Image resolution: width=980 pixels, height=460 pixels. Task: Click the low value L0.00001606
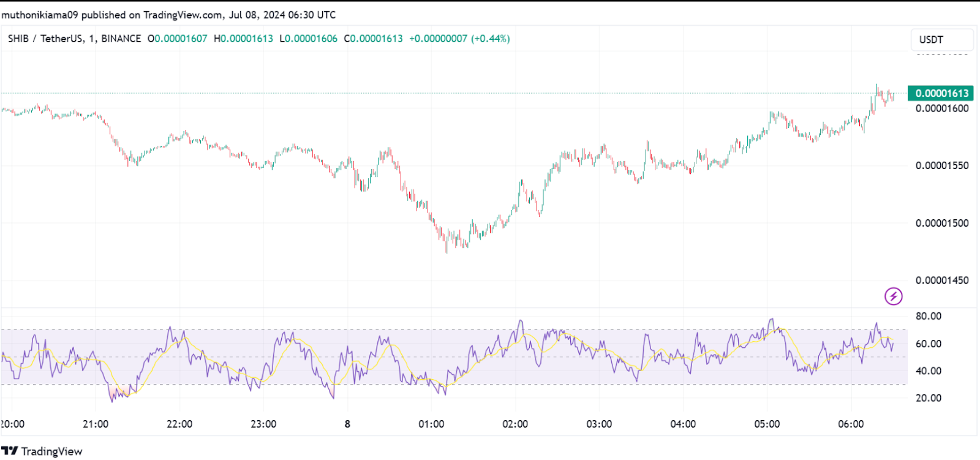[x=309, y=39]
